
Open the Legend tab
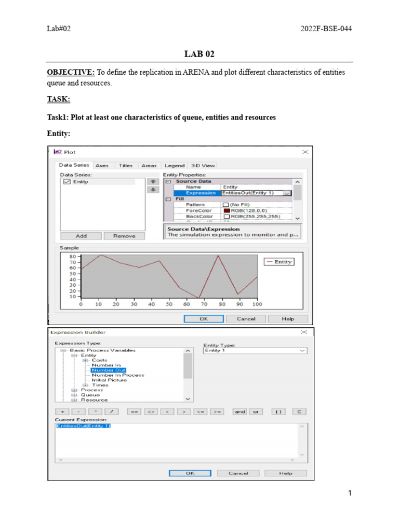pos(175,166)
